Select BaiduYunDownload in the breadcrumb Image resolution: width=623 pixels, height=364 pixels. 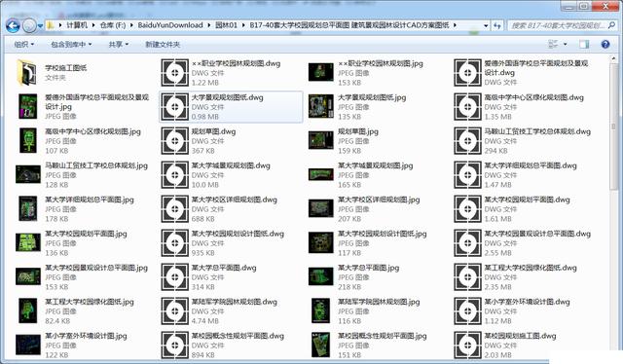pos(170,25)
